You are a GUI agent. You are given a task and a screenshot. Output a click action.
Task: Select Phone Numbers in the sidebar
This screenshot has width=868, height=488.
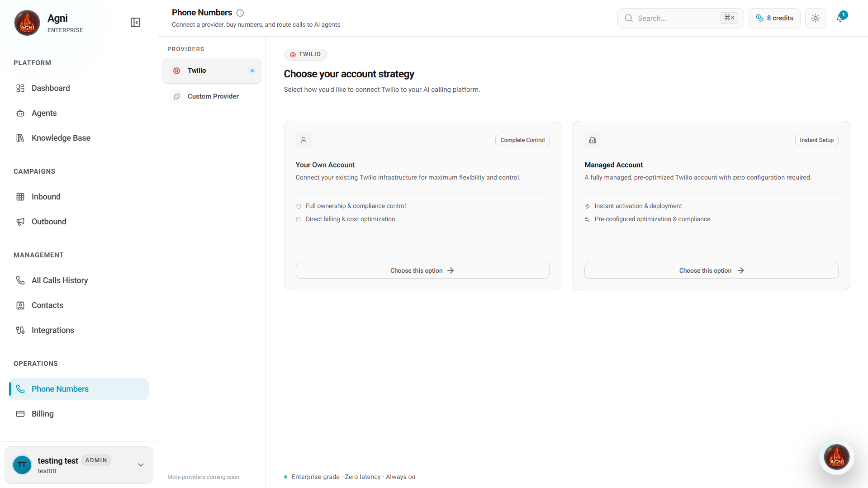[79, 389]
